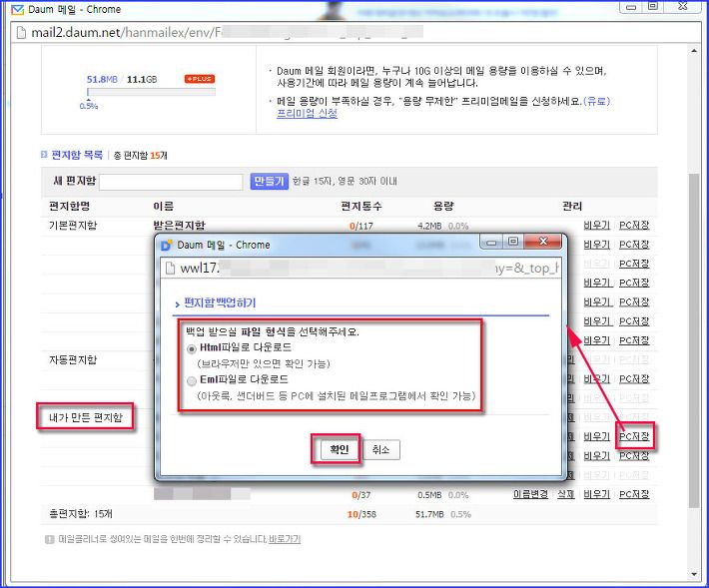This screenshot has width=709, height=588.
Task: Click 총편지함: 15개 summary text
Action: [x=81, y=514]
